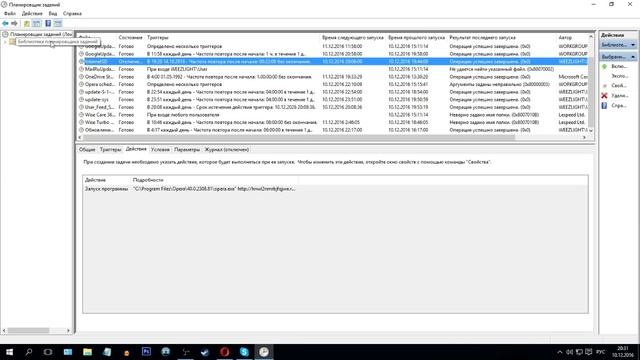The image size is (640, 360).
Task: Select the Wise Care 36... task row
Action: click(333, 115)
